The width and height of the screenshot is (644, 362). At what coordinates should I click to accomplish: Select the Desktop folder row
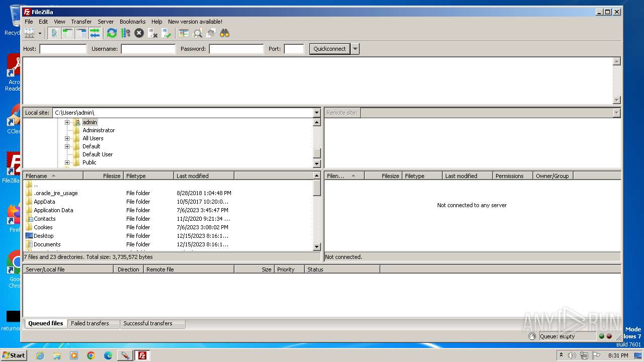click(168, 236)
